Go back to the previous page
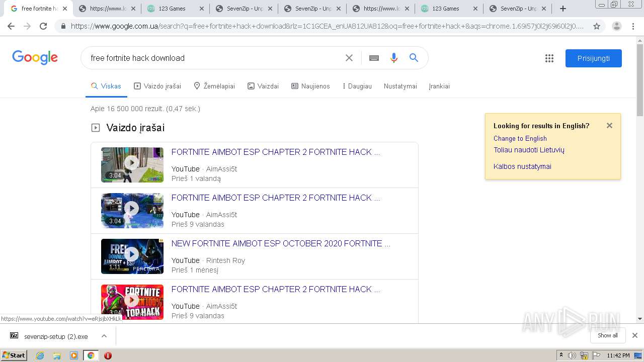This screenshot has height=362, width=644. [11, 26]
